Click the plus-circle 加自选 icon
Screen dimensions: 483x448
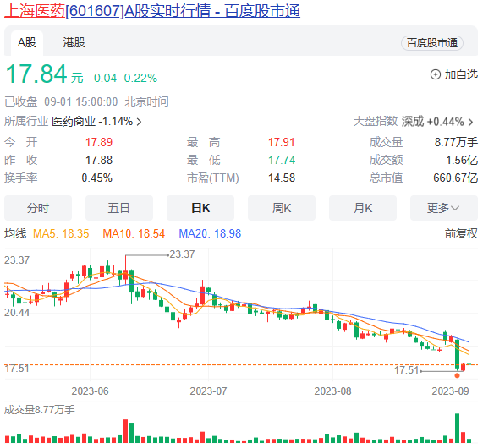436,74
